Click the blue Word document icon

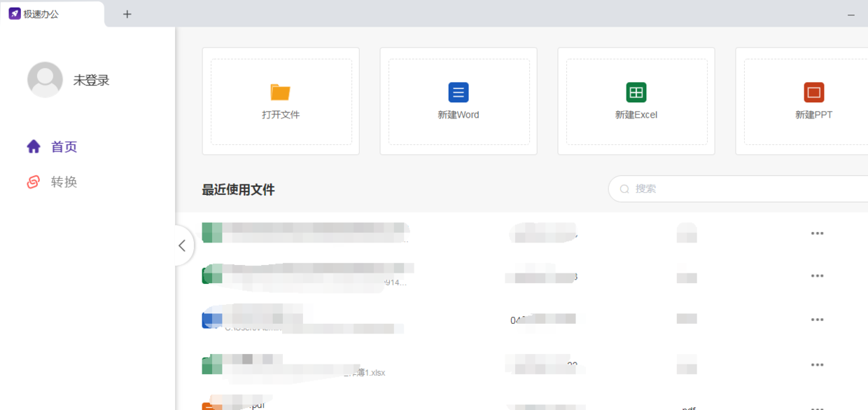click(x=458, y=93)
